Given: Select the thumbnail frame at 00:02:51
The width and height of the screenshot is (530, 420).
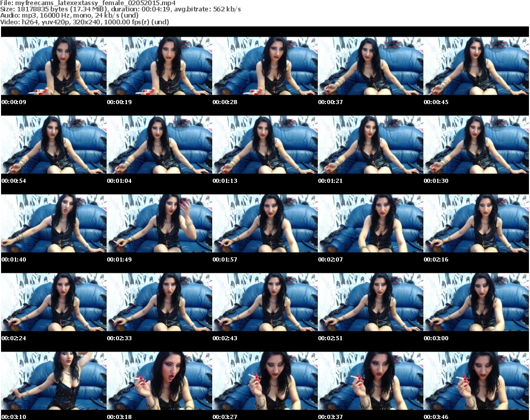Looking at the screenshot, I should click(371, 302).
